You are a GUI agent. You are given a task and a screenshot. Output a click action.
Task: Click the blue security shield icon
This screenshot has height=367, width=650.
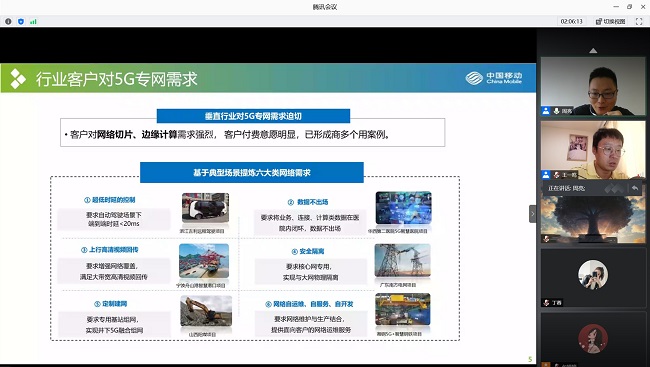pyautogui.click(x=21, y=21)
